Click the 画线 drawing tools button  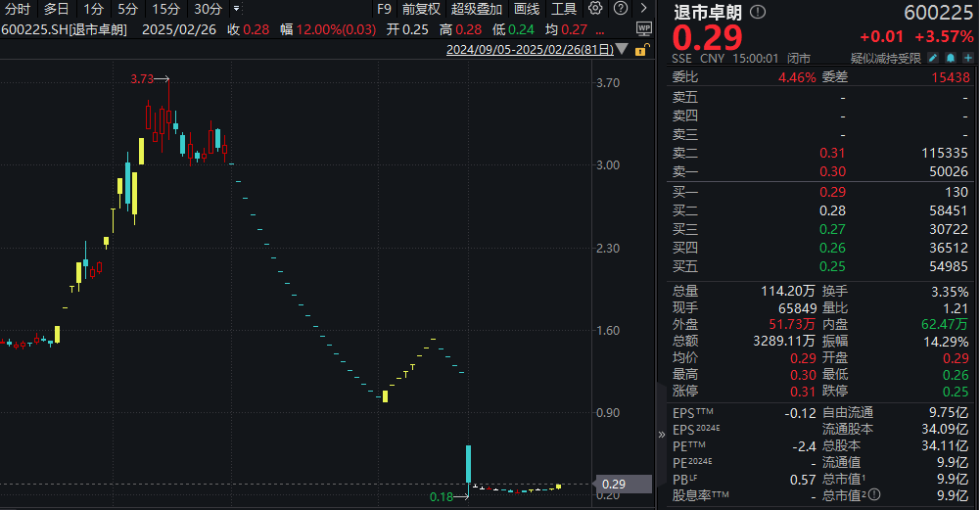tap(527, 9)
